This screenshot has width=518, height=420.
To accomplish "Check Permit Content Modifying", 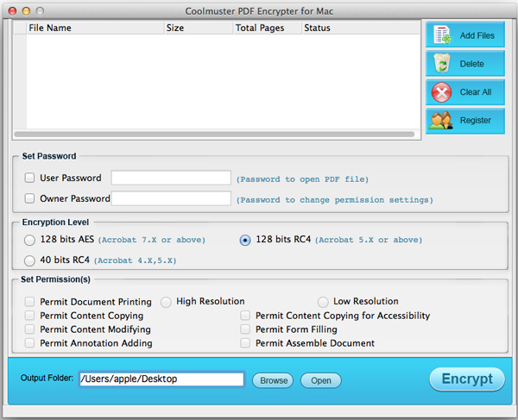I will [29, 329].
